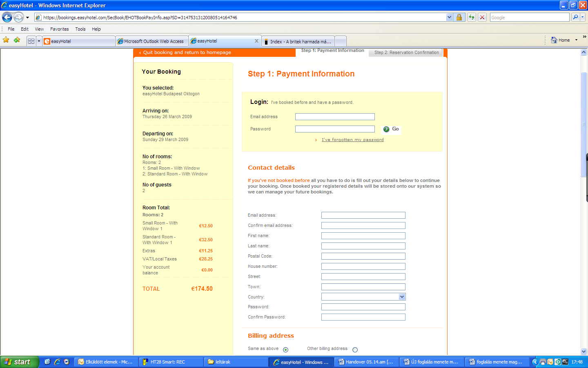Open the Help menu
The image size is (588, 368).
96,29
